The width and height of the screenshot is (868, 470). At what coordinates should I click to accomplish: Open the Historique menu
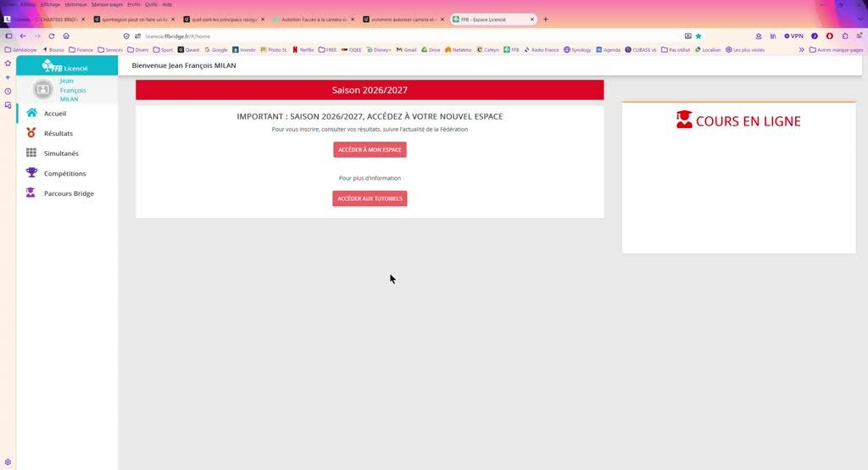75,4
